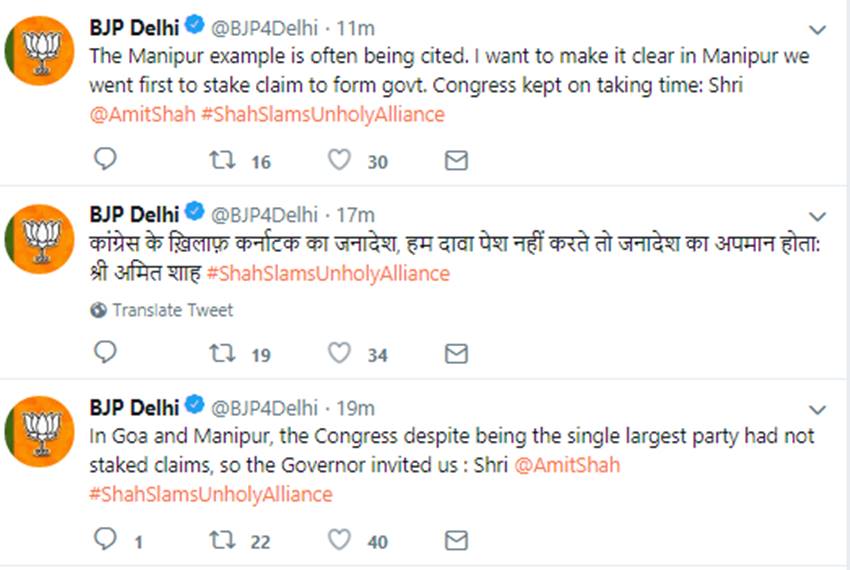Viewport: 850px width, 570px height.
Task: Reply to the Hindi tweet posted 17m ago
Action: [x=105, y=352]
